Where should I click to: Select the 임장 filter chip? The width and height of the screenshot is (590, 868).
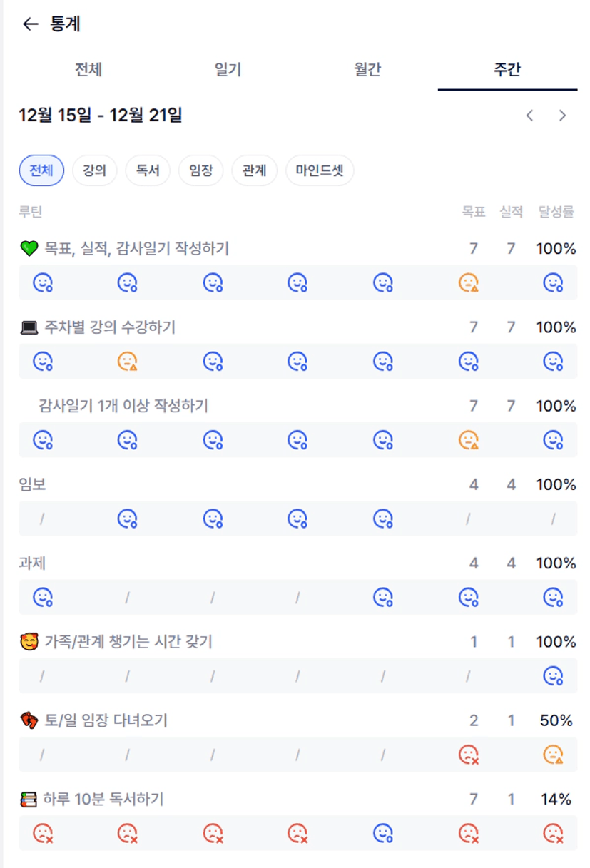[201, 170]
